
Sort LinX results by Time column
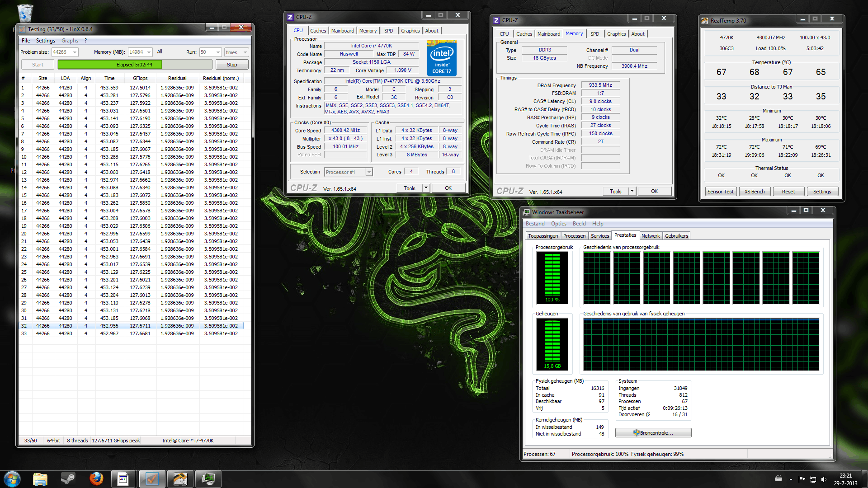pyautogui.click(x=109, y=78)
